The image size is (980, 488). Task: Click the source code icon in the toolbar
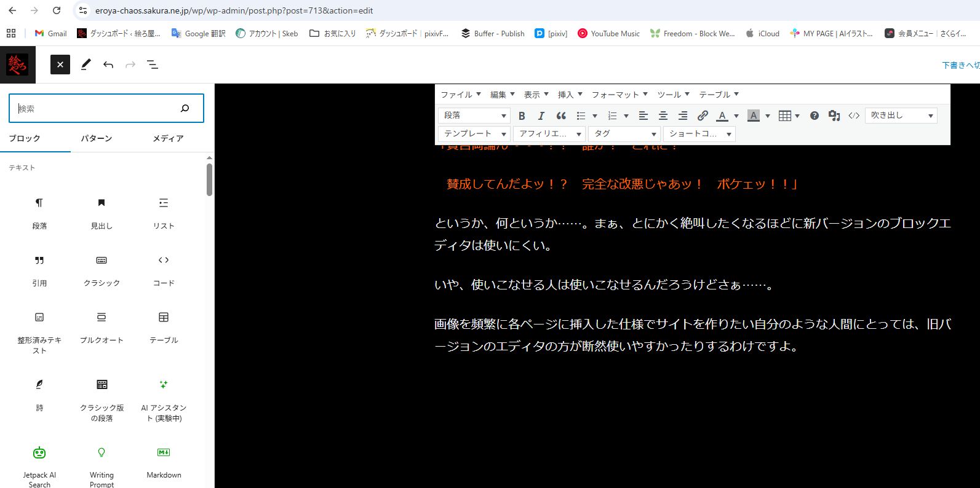pyautogui.click(x=854, y=116)
